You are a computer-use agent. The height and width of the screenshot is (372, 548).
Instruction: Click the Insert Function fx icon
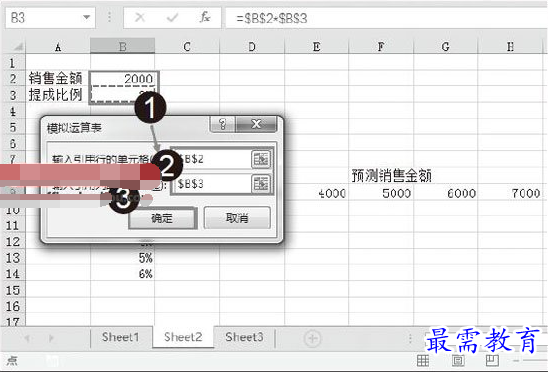[205, 17]
